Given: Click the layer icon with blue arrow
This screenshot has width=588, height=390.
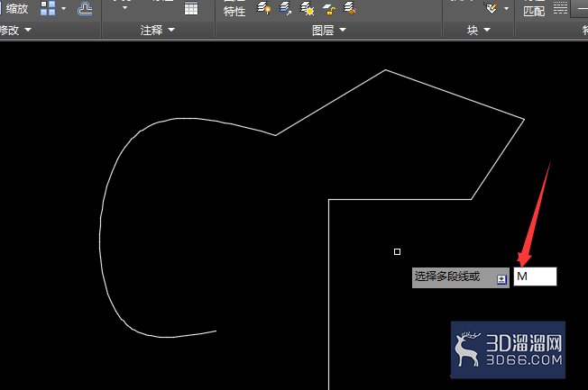Looking at the screenshot, I should [286, 8].
